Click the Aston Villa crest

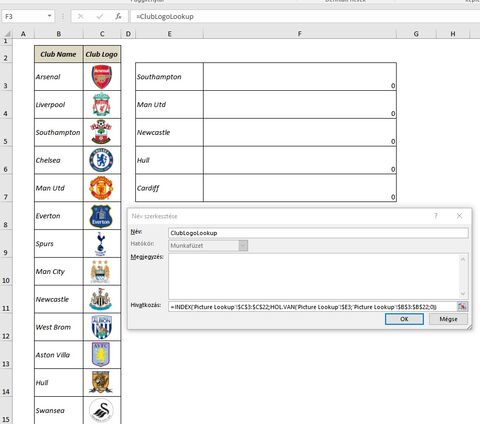101,354
